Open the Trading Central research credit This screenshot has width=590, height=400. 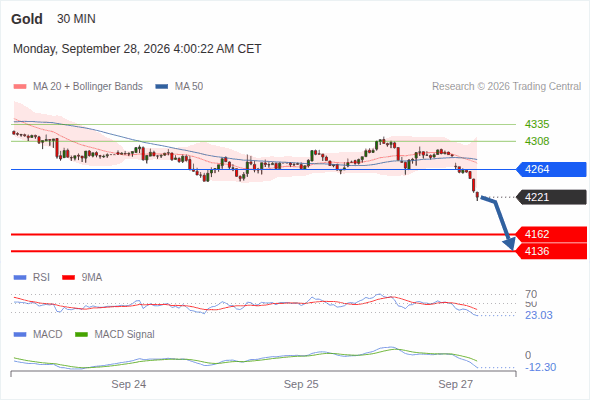click(x=506, y=87)
